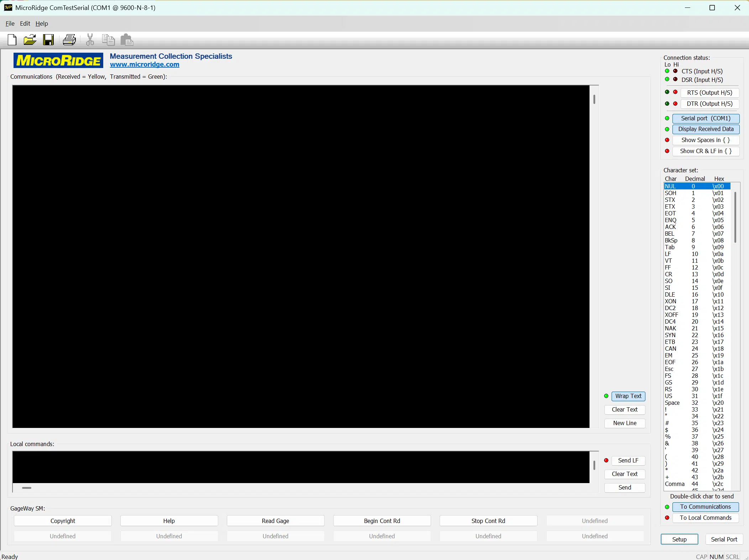Toggle Display Received Data

(705, 129)
